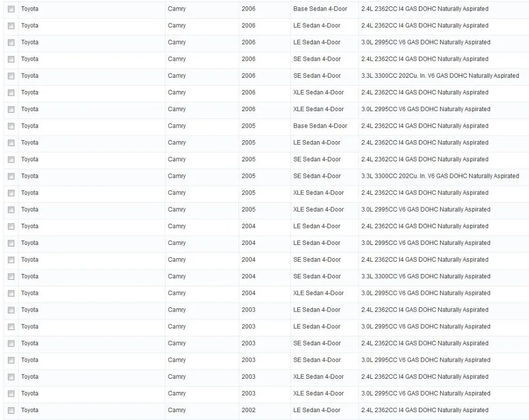
Task: Tick the 2004 LE Sedan 2.4L checkbox
Action: pyautogui.click(x=11, y=226)
